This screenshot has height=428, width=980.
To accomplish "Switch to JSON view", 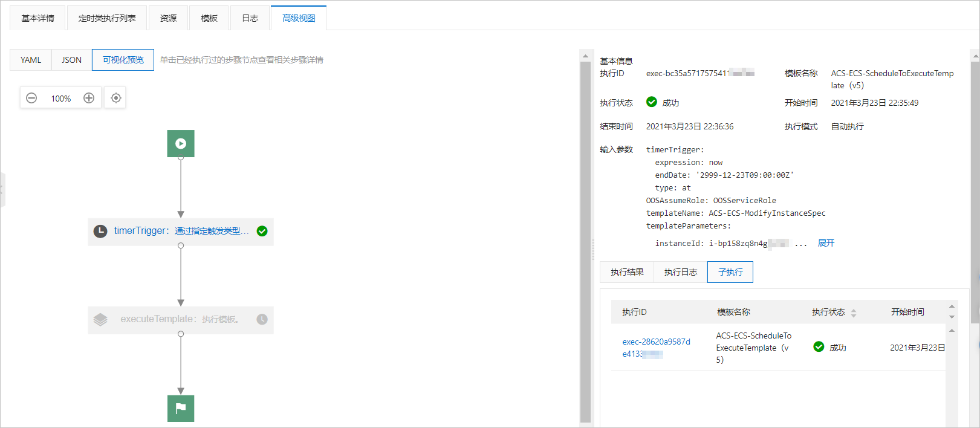I will tap(71, 60).
